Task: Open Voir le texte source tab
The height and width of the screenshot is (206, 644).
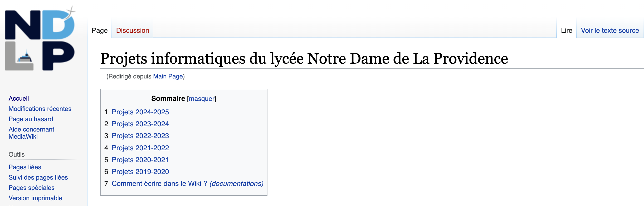Action: tap(610, 30)
